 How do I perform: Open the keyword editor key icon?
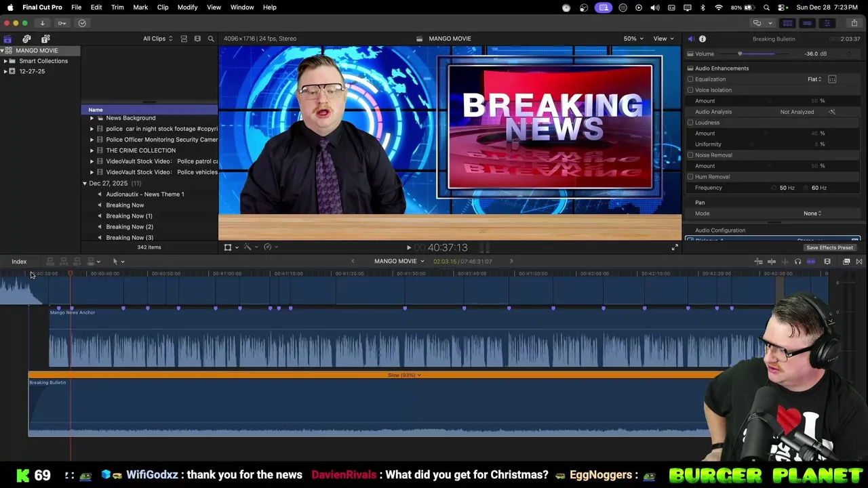pyautogui.click(x=62, y=23)
